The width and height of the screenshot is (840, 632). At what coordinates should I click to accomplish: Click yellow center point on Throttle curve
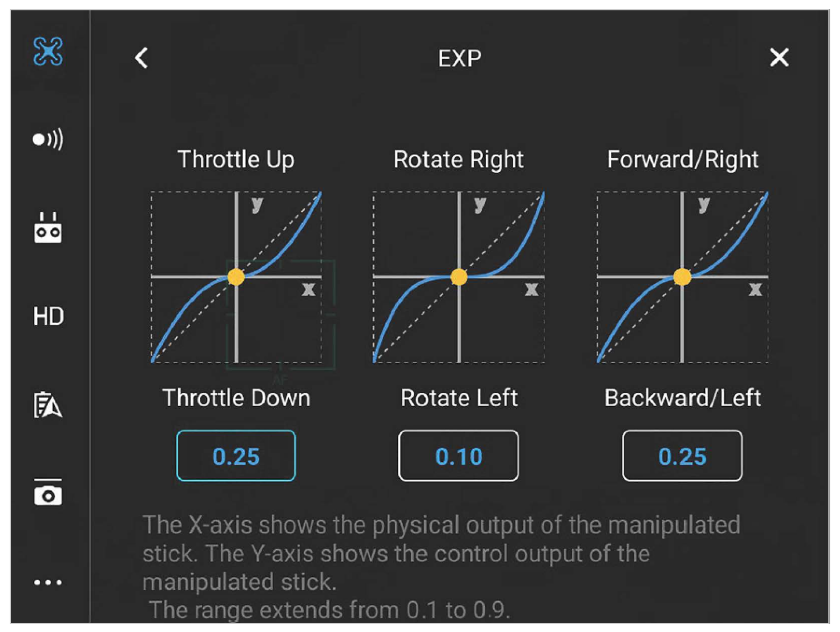pyautogui.click(x=236, y=277)
